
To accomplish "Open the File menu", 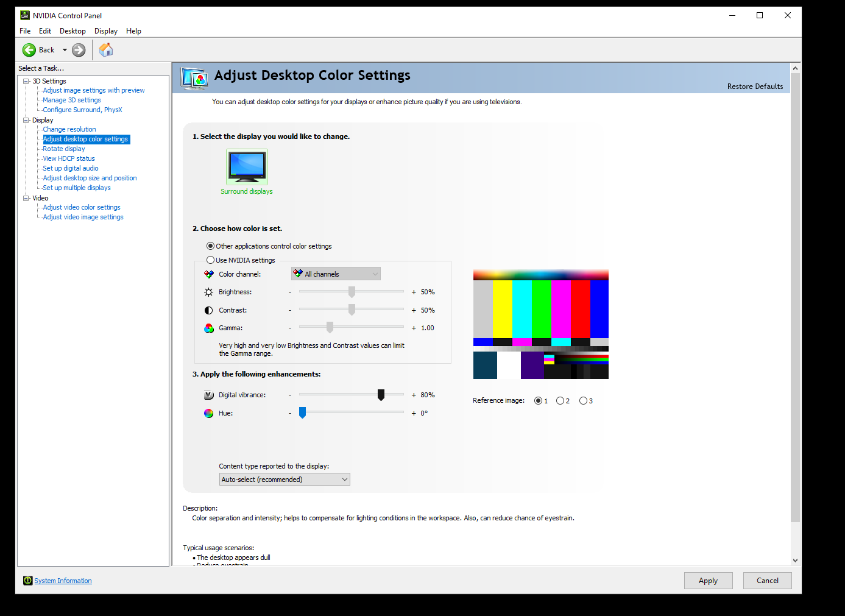I will pos(25,31).
